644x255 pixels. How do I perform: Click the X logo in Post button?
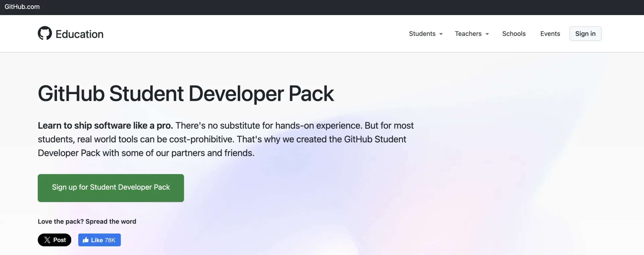tap(47, 240)
